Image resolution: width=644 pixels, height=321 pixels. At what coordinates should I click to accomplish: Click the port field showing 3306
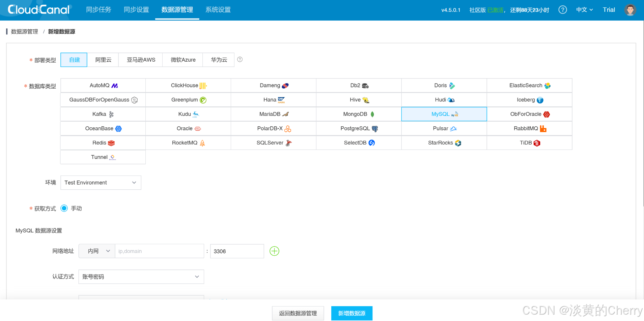click(237, 251)
